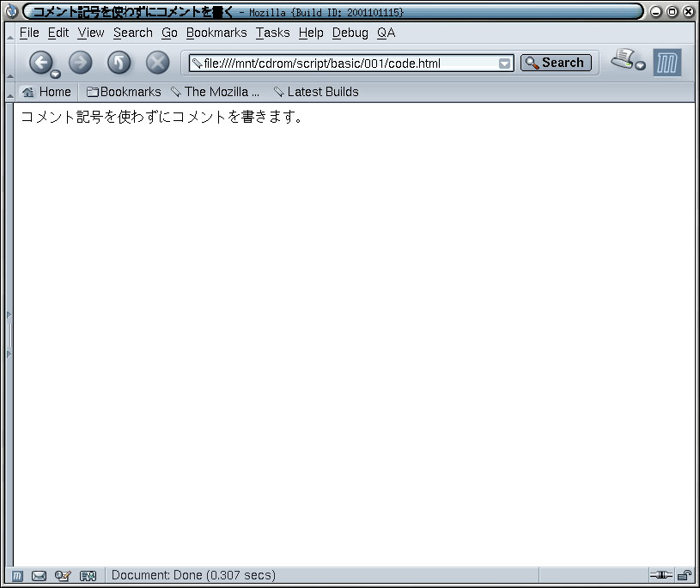Open Mail from status bar envelope icon
700x588 pixels.
point(39,575)
